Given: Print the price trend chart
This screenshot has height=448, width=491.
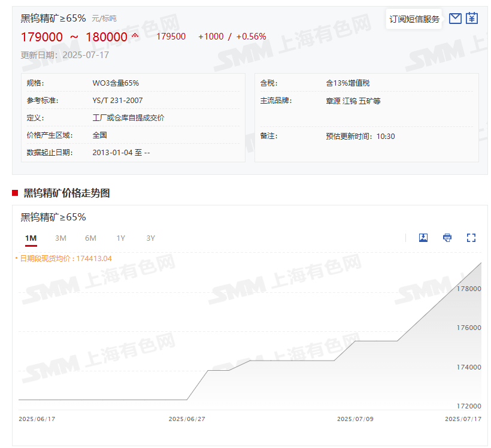Looking at the screenshot, I should [447, 238].
